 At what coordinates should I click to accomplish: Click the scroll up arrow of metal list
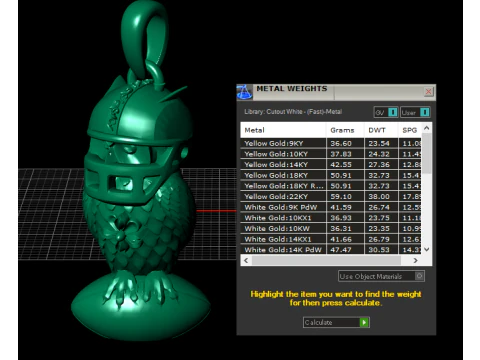427,128
